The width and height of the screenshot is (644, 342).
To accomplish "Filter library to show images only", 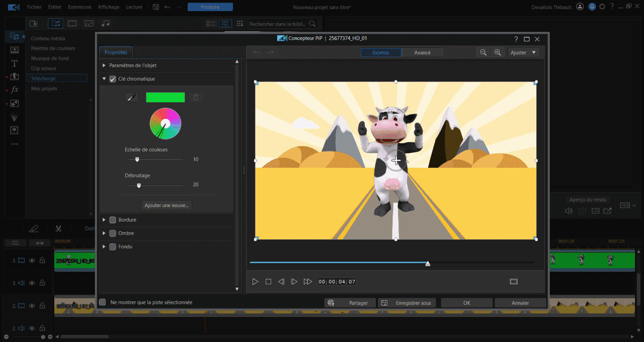I will 89,23.
